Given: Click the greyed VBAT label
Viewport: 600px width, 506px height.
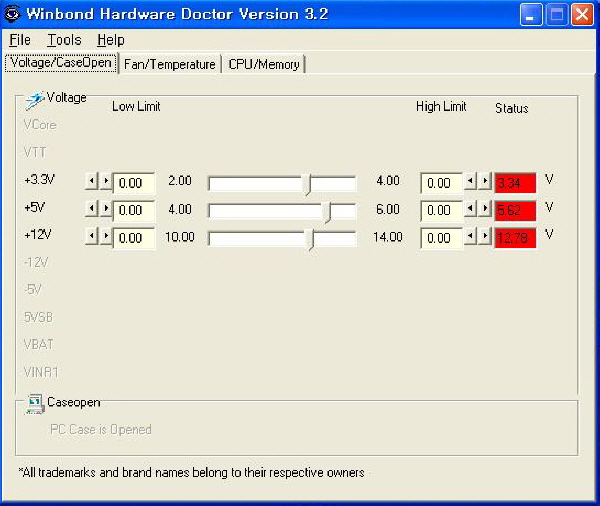Looking at the screenshot, I should [x=39, y=344].
